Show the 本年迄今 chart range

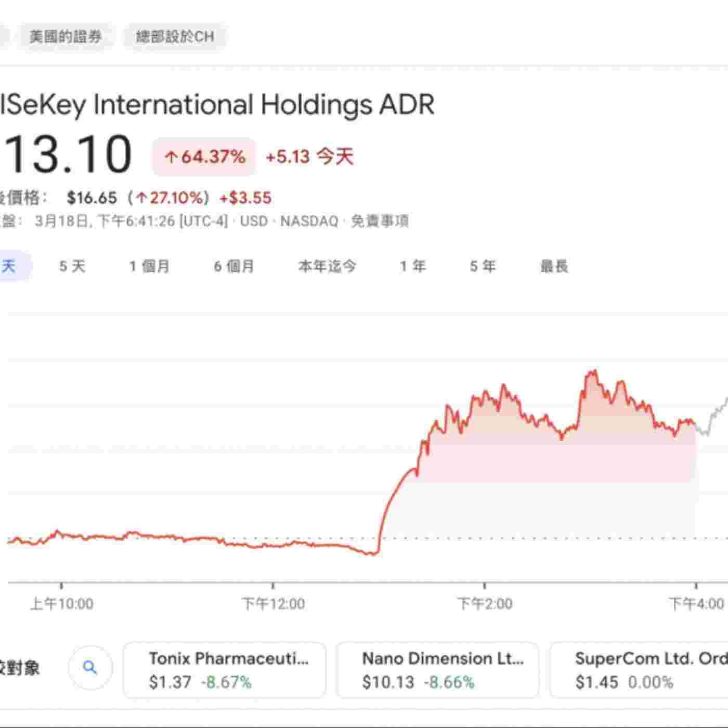point(327,266)
